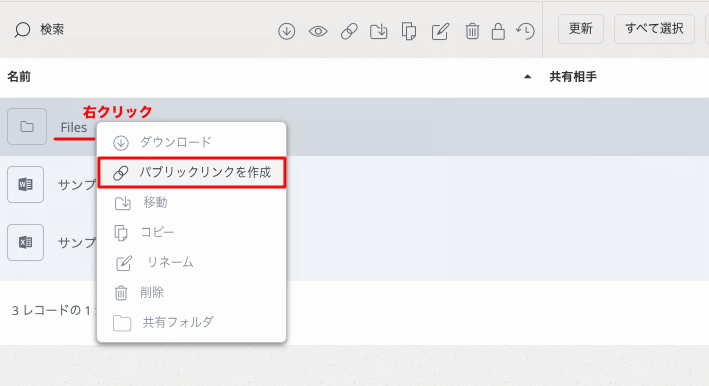Click the lock icon in toolbar

click(x=498, y=31)
